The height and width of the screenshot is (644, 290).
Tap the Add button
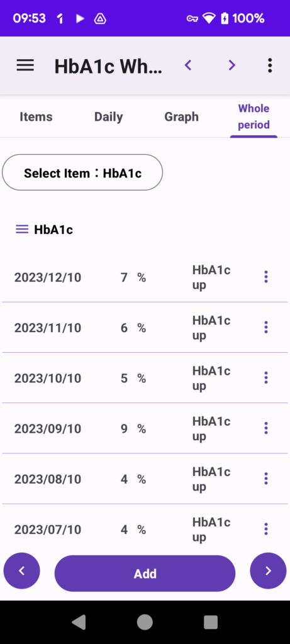pyautogui.click(x=145, y=574)
